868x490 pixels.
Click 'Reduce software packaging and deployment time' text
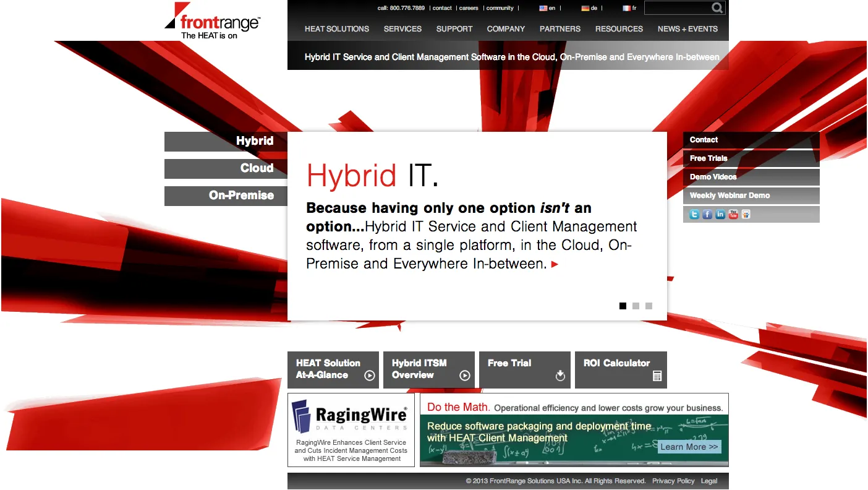point(539,426)
